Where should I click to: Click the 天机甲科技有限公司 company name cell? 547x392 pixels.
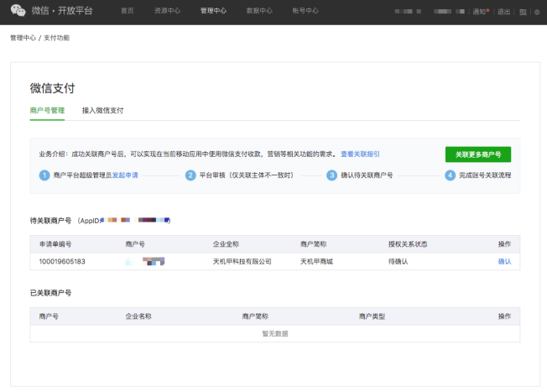pyautogui.click(x=242, y=261)
